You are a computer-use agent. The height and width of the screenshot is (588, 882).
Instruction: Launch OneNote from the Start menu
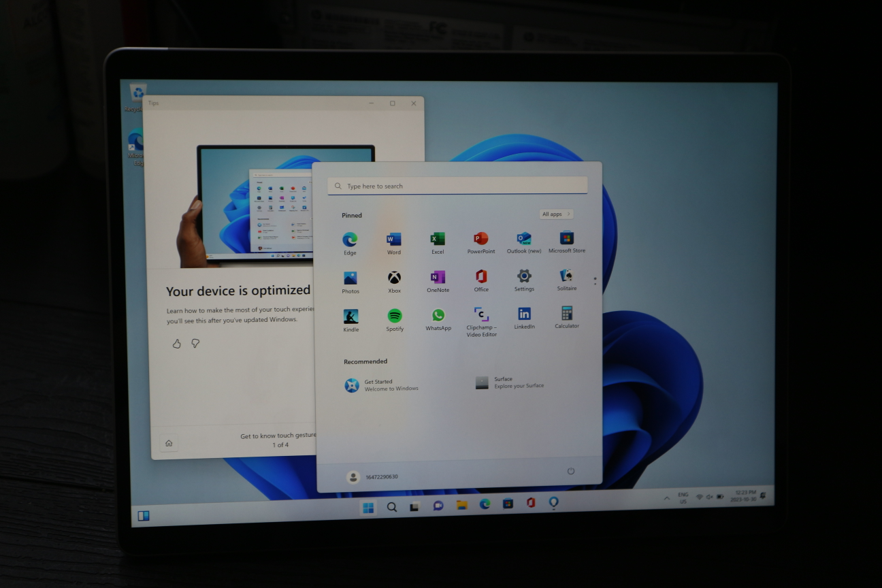point(438,280)
